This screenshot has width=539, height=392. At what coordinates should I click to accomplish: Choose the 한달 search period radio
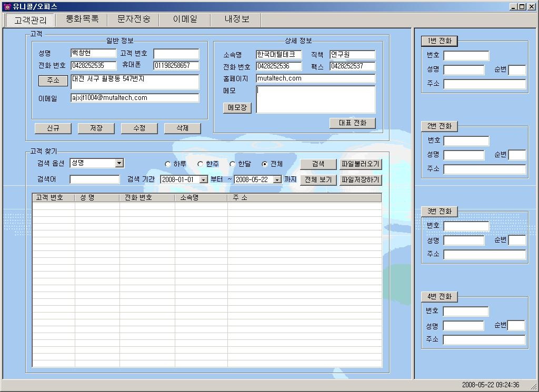pos(232,164)
